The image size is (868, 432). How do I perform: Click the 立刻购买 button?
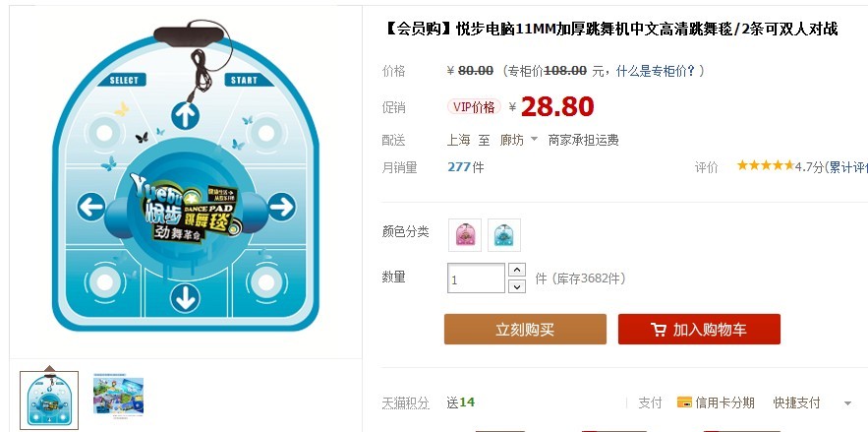(x=525, y=329)
